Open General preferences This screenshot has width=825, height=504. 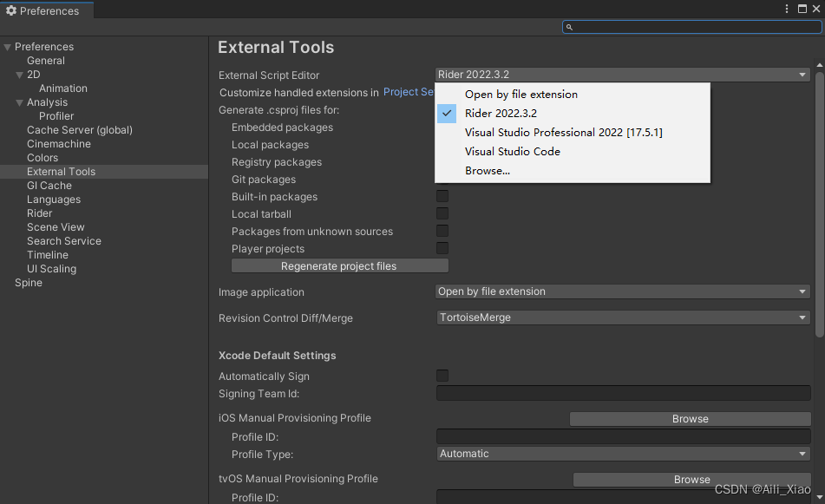coord(46,61)
